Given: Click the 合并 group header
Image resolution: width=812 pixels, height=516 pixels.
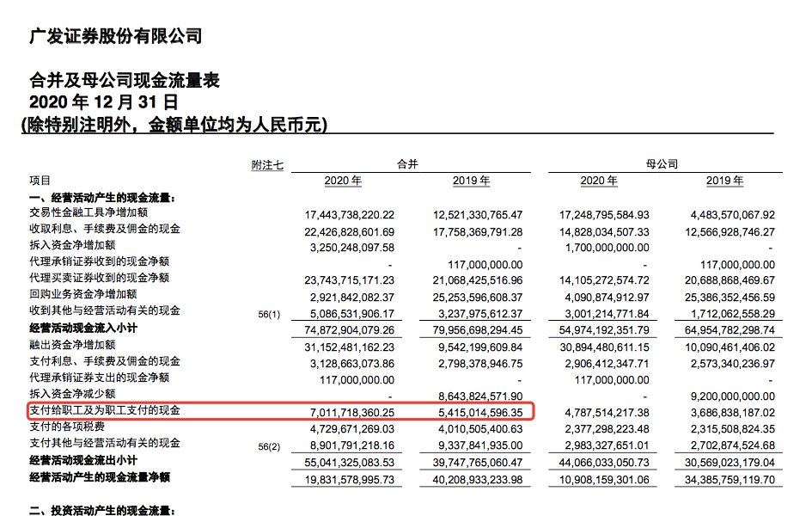Looking at the screenshot, I should coord(407,164).
